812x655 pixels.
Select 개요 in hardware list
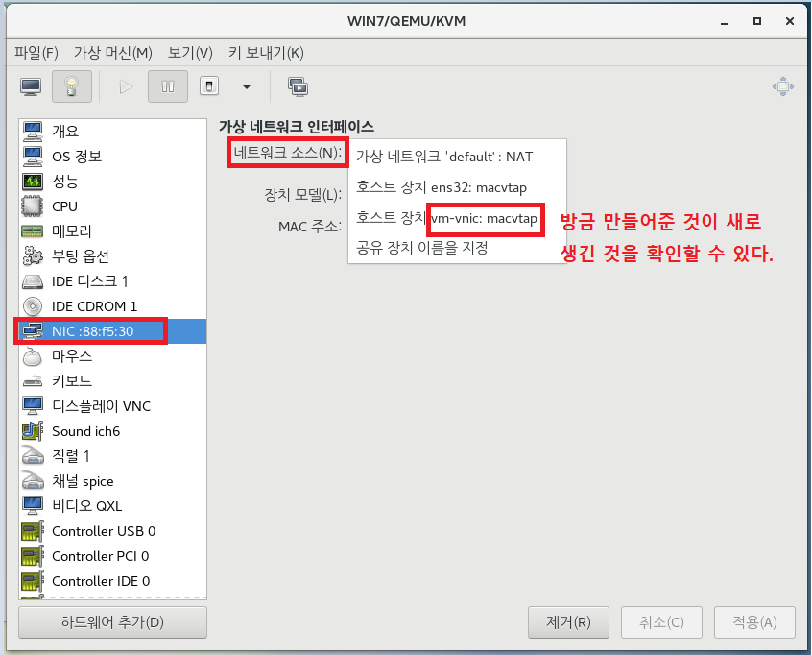point(113,132)
